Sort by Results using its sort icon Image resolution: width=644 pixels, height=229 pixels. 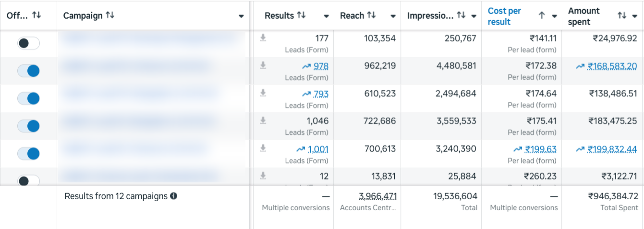click(x=301, y=15)
